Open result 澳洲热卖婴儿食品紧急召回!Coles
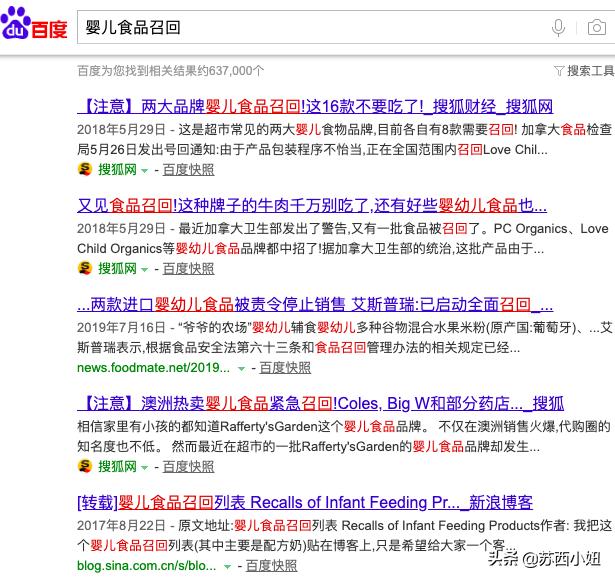The width and height of the screenshot is (615, 581). pyautogui.click(x=320, y=403)
